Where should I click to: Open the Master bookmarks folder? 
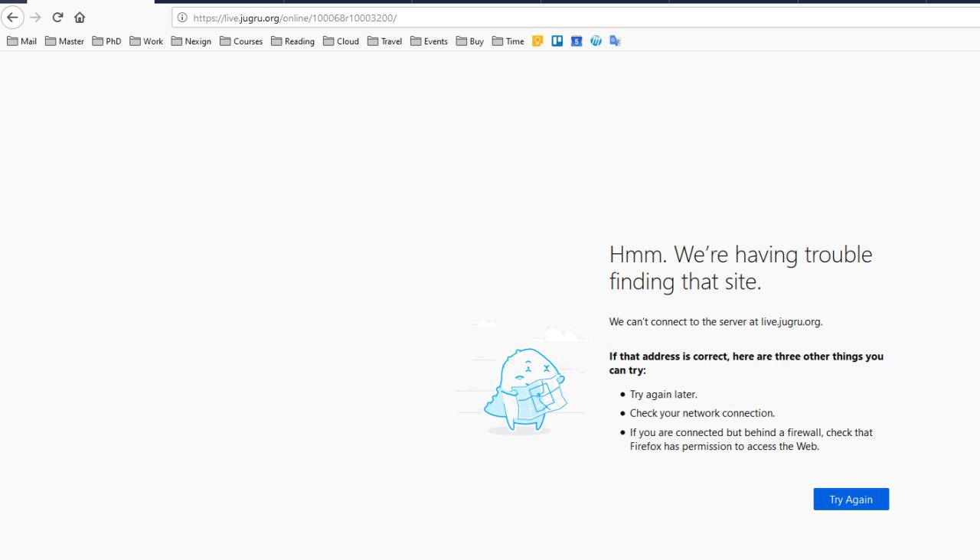point(64,41)
